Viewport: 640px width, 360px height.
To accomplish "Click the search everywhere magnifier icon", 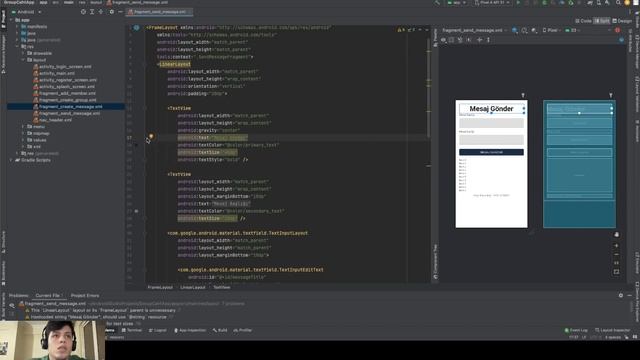I will coord(618,3).
